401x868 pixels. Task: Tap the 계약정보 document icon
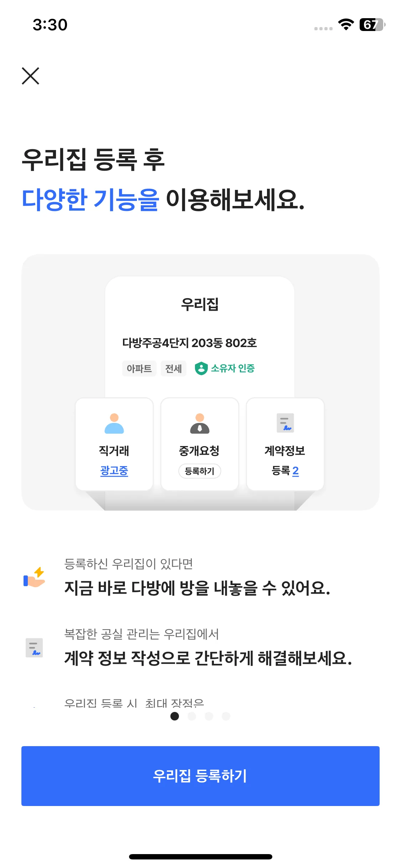(285, 423)
